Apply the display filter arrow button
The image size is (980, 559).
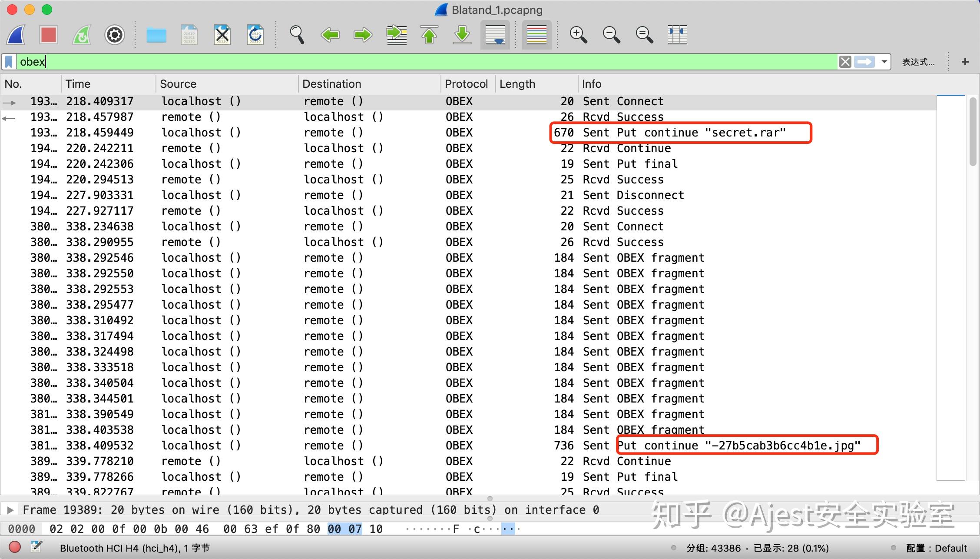click(x=864, y=62)
